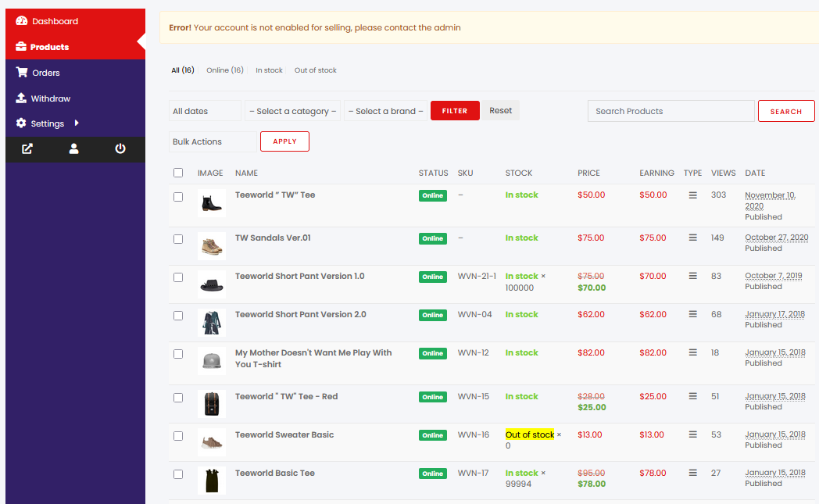Click the visit store external link icon
819x504 pixels.
27,149
